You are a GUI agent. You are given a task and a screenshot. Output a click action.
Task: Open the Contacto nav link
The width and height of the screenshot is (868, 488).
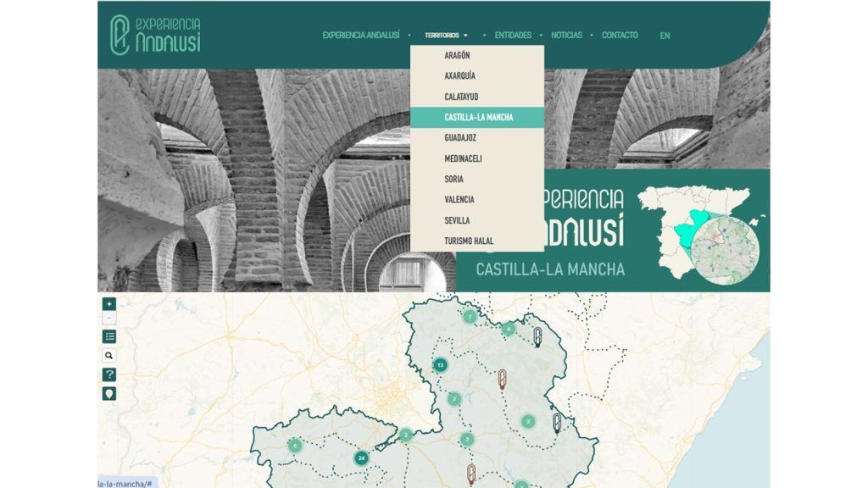pos(620,35)
